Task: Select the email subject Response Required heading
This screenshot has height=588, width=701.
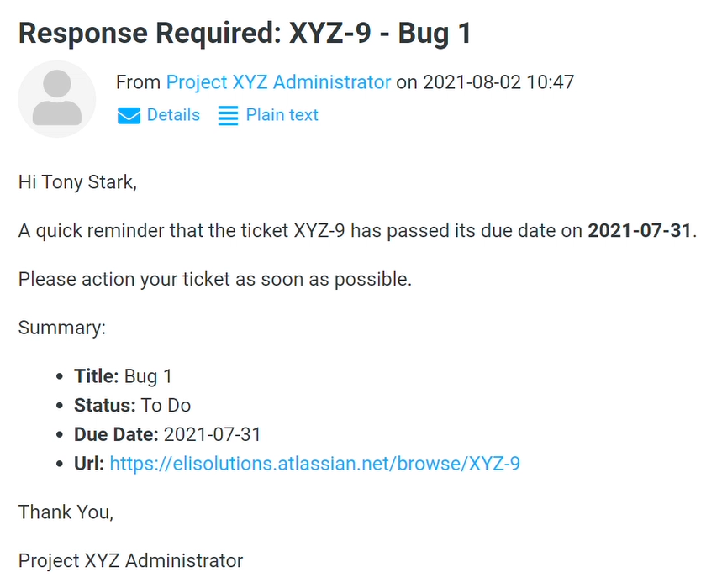Action: pos(245,34)
